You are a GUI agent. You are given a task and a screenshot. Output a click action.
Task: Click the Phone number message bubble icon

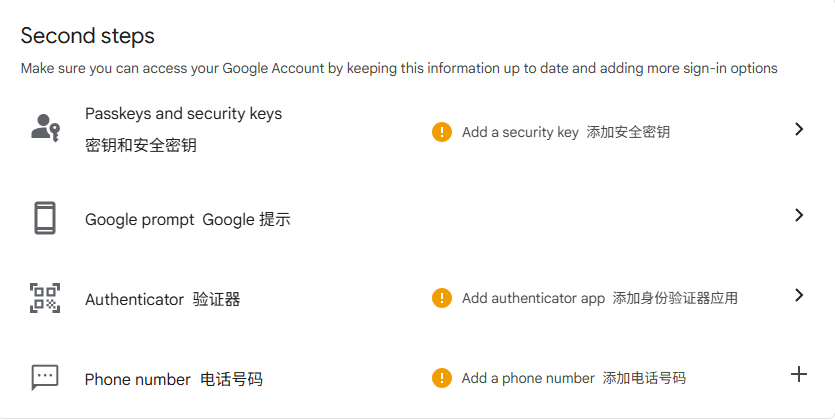(45, 377)
